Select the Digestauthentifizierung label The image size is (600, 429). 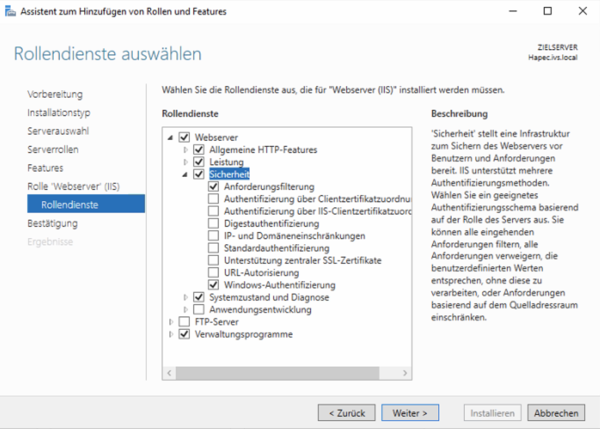click(x=271, y=223)
